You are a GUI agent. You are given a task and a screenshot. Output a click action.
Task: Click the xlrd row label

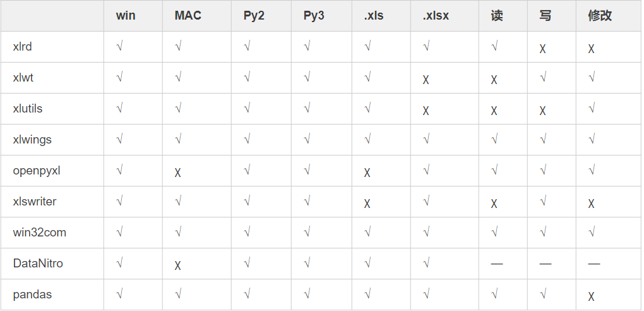[x=22, y=47]
